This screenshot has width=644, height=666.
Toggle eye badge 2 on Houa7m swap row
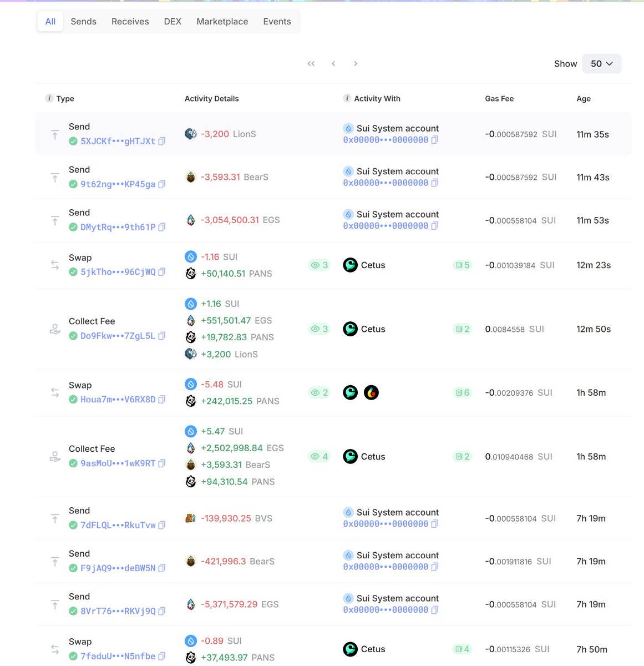coord(319,393)
